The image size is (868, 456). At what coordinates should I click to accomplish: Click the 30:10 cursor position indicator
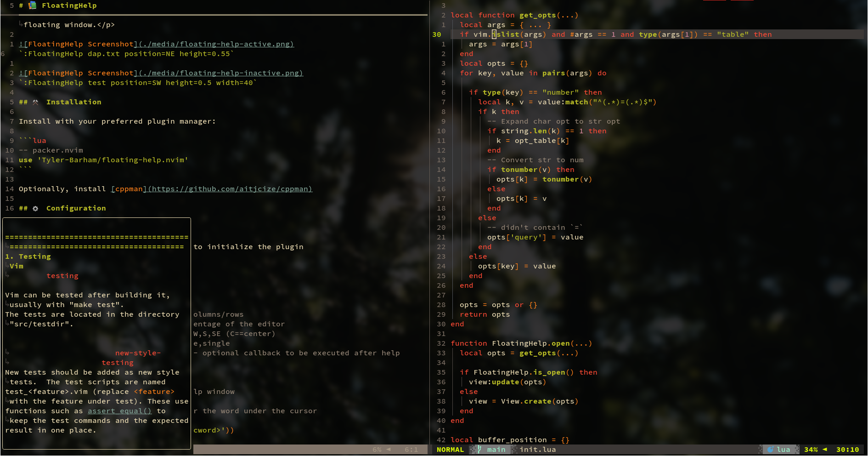click(x=847, y=450)
